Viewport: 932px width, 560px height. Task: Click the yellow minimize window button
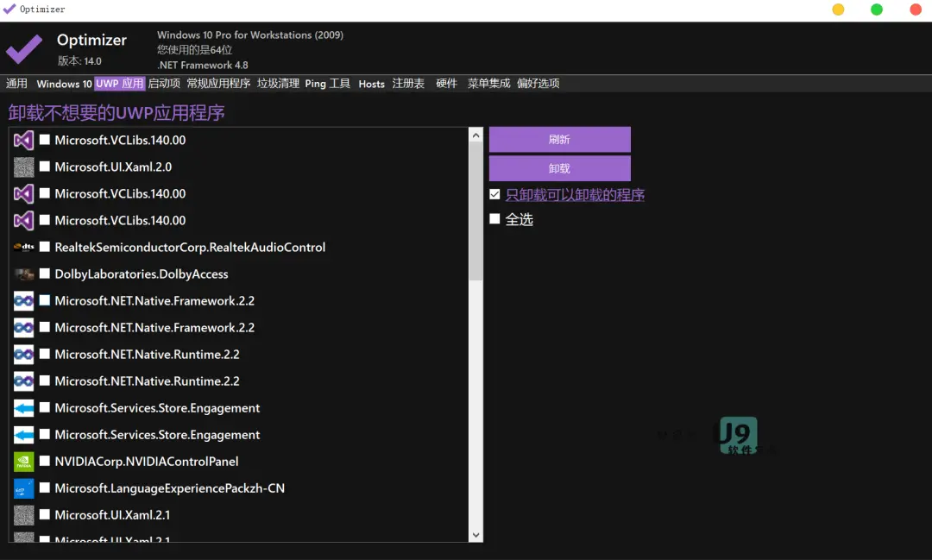[838, 9]
